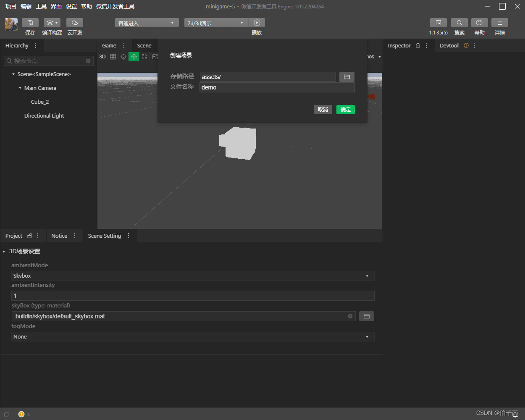Click the status bar warning count icon
Image resolution: width=525 pixels, height=420 pixels.
pyautogui.click(x=21, y=414)
